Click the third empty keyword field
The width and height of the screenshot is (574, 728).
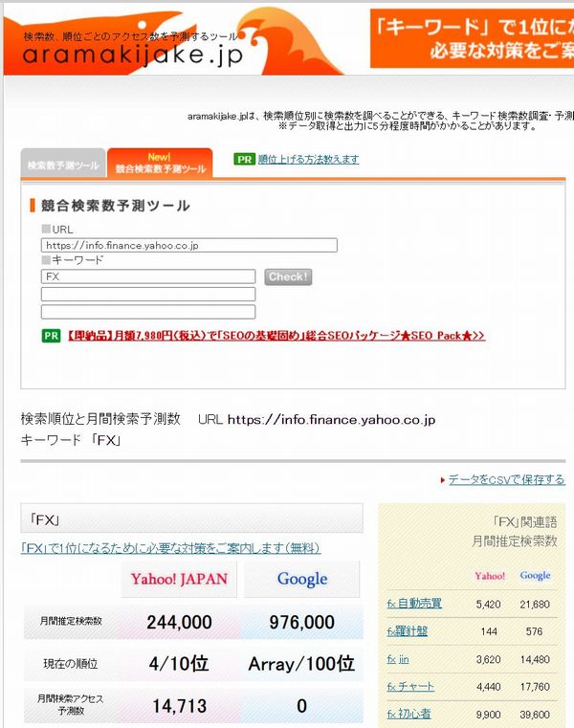(x=148, y=312)
